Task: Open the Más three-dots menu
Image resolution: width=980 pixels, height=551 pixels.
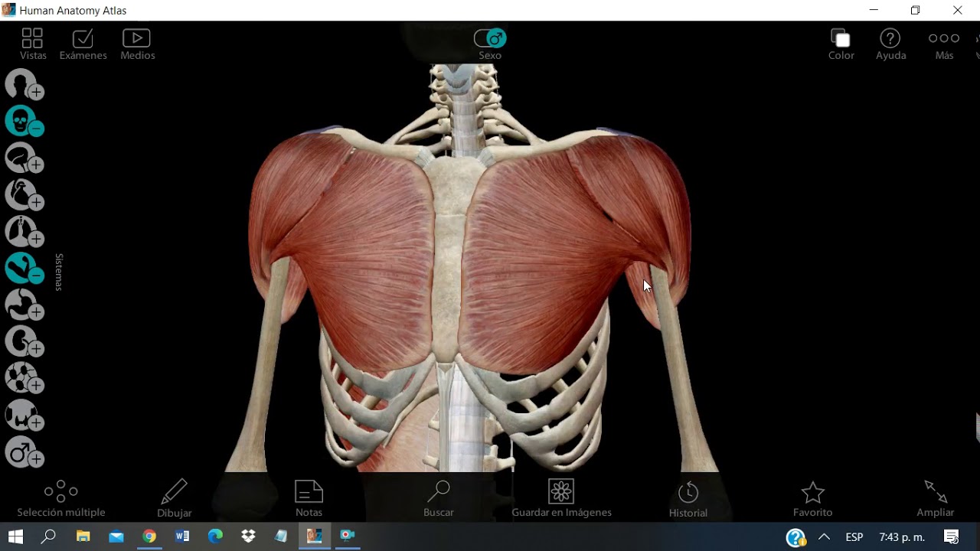Action: pyautogui.click(x=944, y=44)
